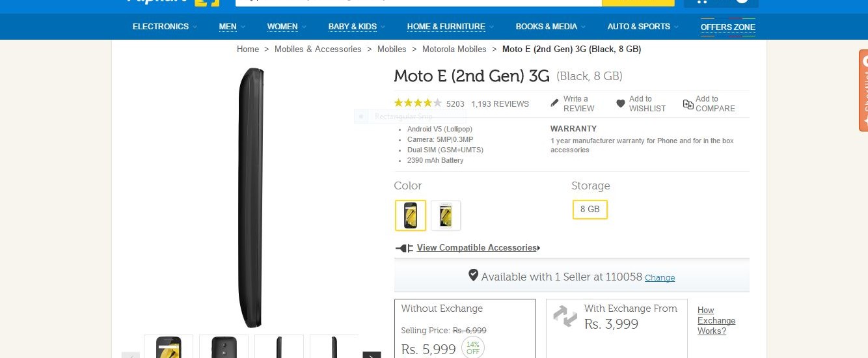Select the 8 GB storage option

click(x=590, y=210)
